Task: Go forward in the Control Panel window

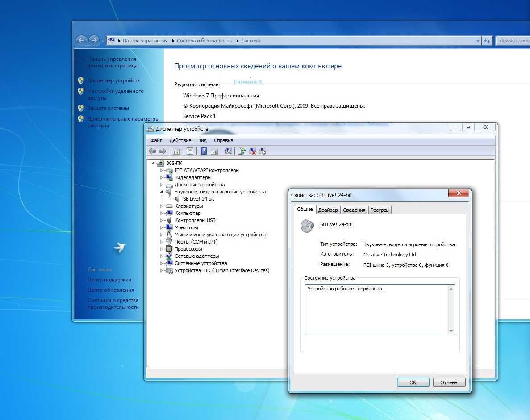Action: pos(94,41)
